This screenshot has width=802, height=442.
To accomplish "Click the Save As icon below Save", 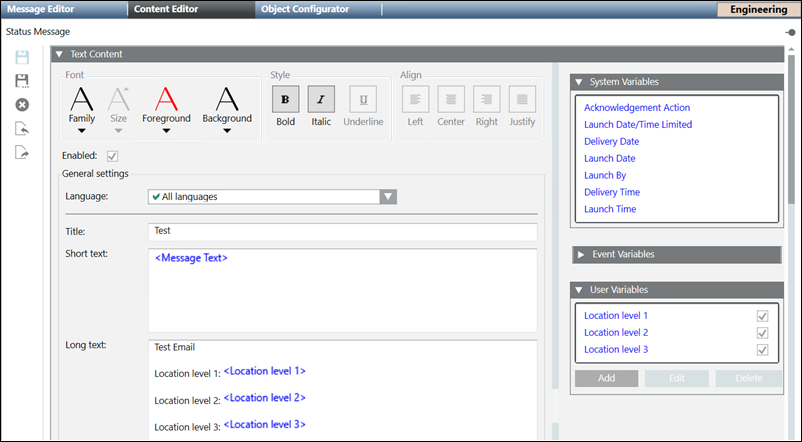I will coord(22,81).
